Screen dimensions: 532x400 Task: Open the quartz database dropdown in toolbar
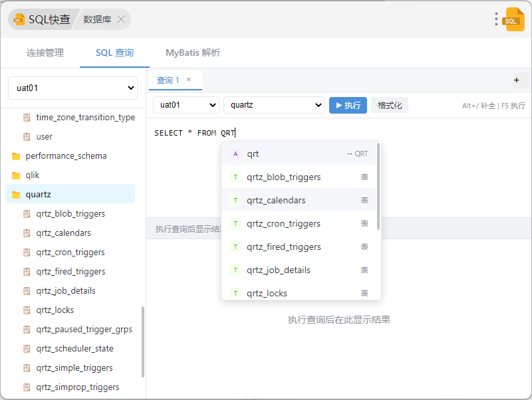(x=274, y=105)
